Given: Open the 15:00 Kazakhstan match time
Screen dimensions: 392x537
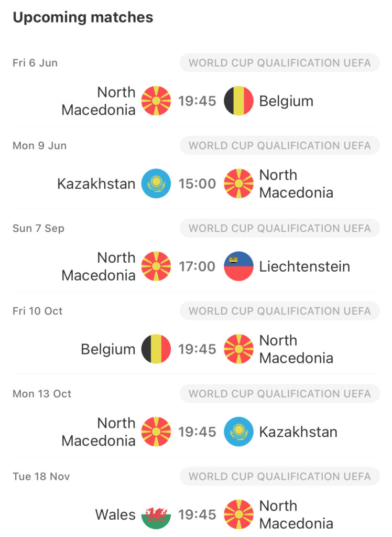Looking at the screenshot, I should (x=197, y=184).
